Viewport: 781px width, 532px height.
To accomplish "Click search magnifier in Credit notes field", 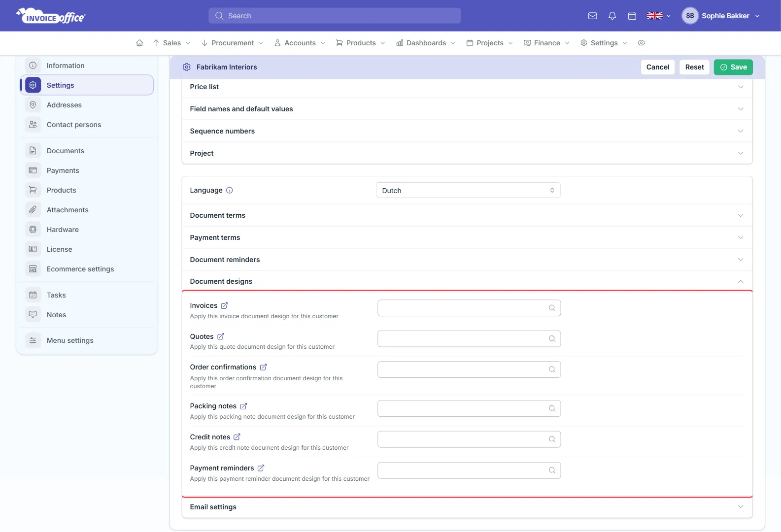I will click(552, 439).
